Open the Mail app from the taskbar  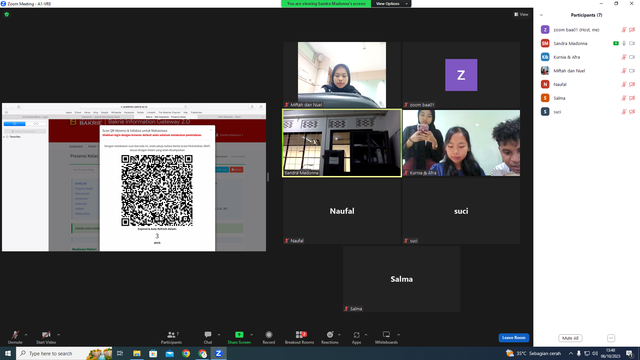pos(169,353)
